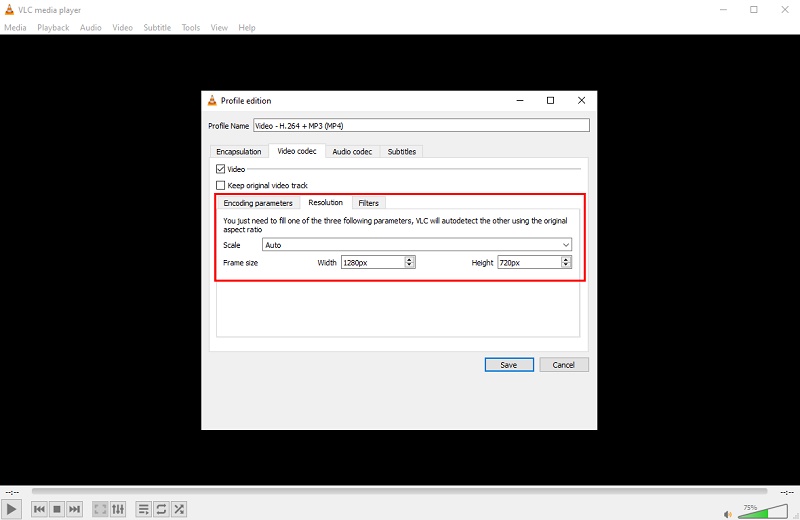Open the Help menu
The height and width of the screenshot is (520, 800).
click(247, 28)
